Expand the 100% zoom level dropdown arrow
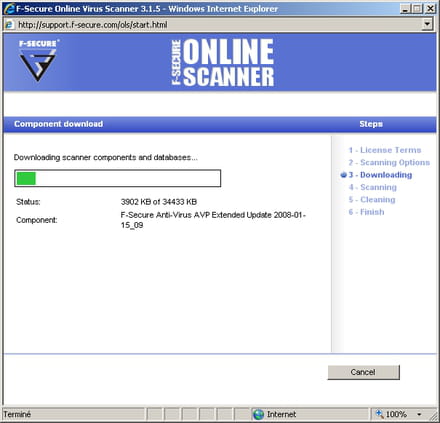The image size is (440, 423). click(x=419, y=414)
